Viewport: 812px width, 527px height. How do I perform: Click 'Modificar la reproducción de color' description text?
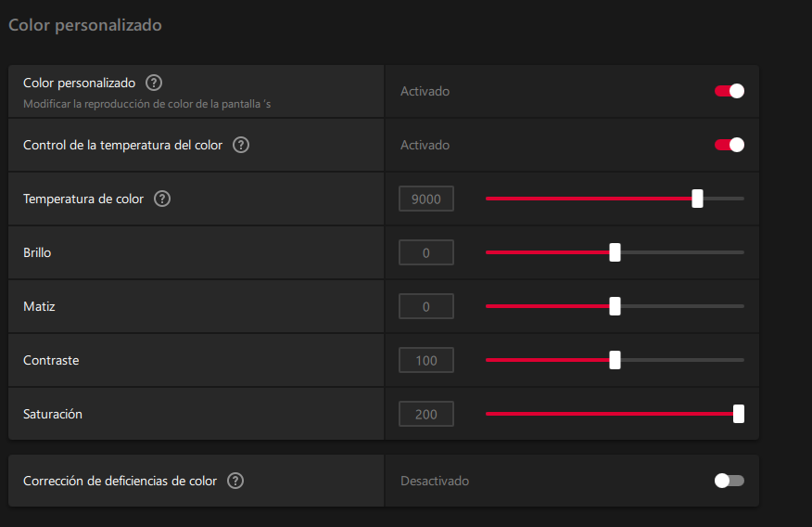[147, 104]
